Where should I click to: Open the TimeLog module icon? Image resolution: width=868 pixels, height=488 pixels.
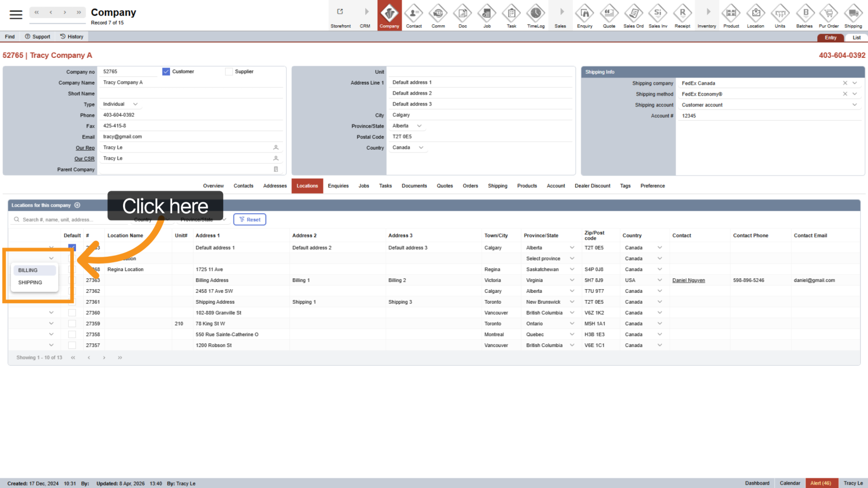536,15
